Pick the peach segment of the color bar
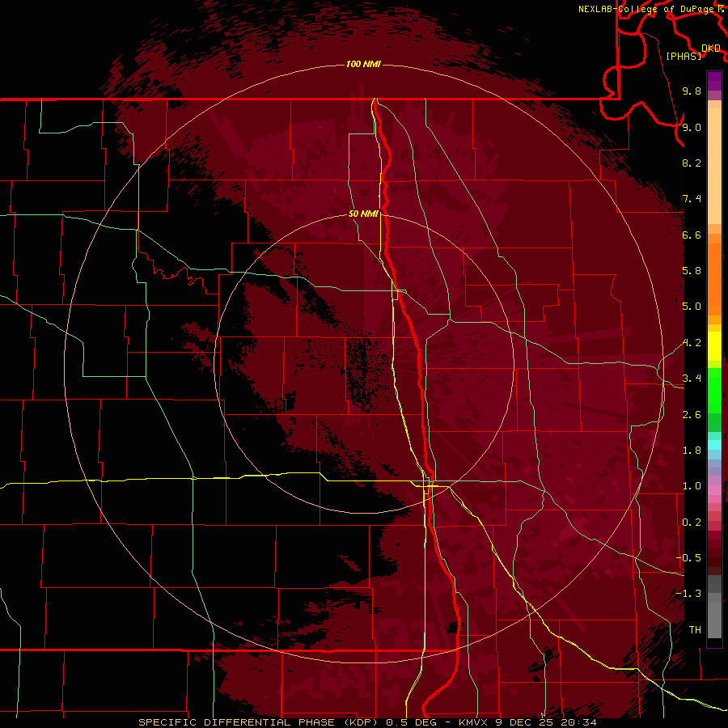Image resolution: width=728 pixels, height=728 pixels. pyautogui.click(x=714, y=167)
